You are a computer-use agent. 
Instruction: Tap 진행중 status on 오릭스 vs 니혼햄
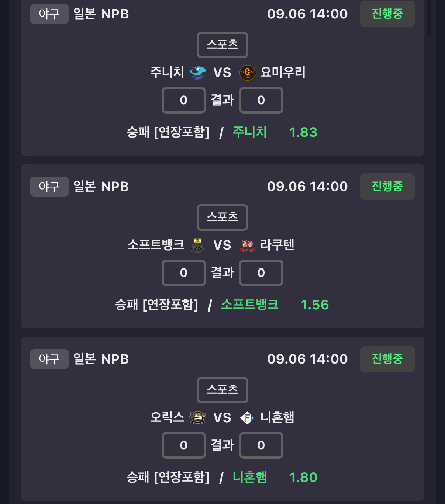[x=387, y=359]
